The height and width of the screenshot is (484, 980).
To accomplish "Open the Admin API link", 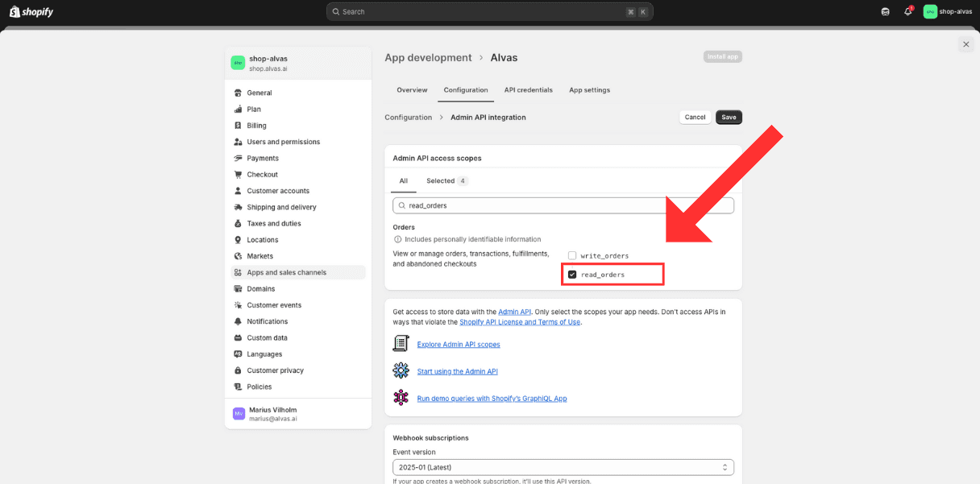I will [x=514, y=312].
